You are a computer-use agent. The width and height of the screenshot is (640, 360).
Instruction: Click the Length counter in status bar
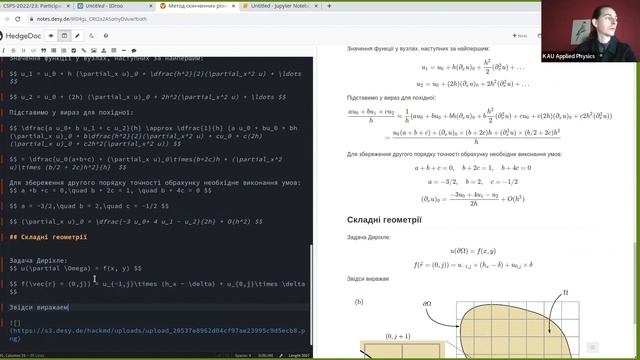coord(299,356)
